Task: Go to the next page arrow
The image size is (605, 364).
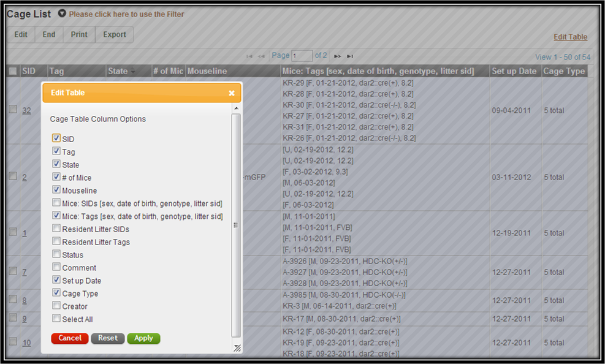Action: coord(338,56)
